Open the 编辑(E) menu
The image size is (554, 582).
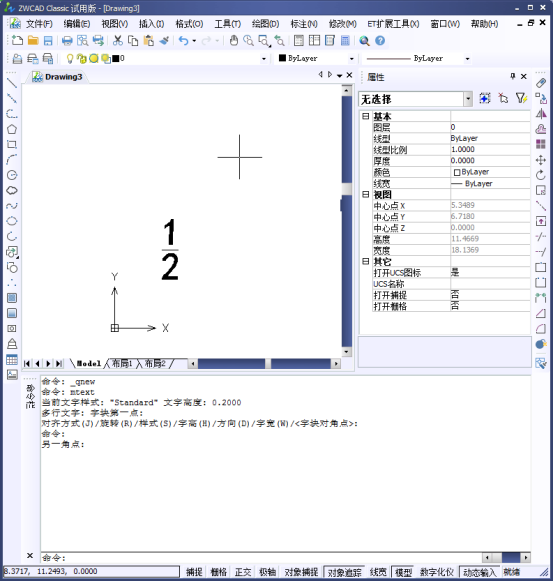tap(76, 24)
